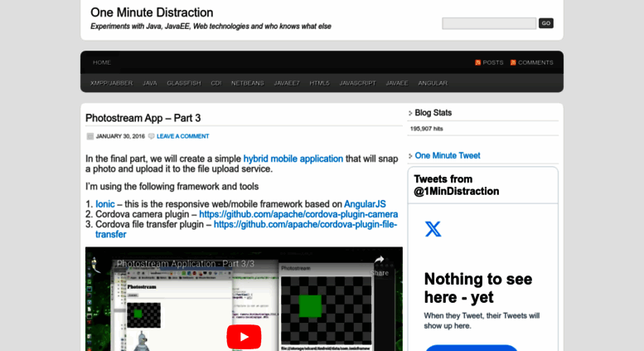
Task: Open the XMPP/Jabber category
Action: (111, 83)
